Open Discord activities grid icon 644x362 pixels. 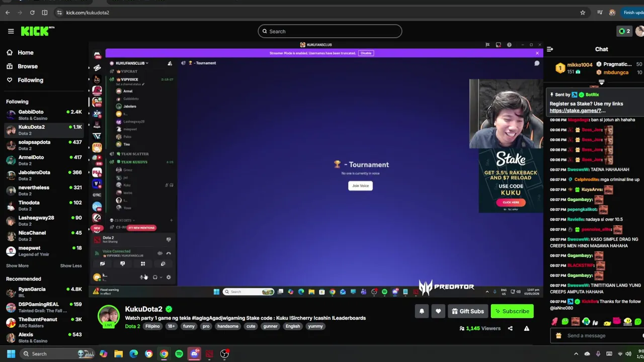coord(143,264)
